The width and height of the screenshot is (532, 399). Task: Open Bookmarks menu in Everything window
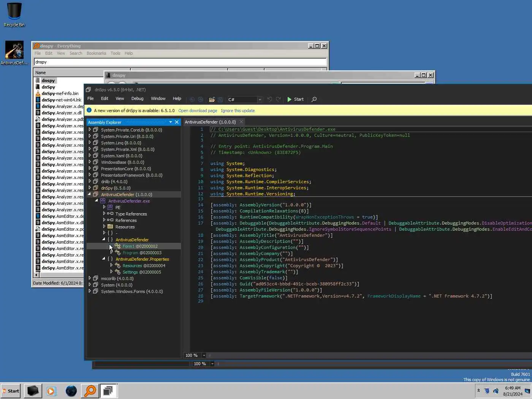tap(96, 53)
